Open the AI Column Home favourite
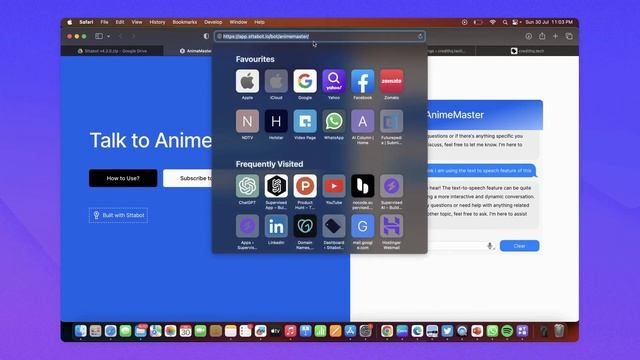 pos(362,121)
